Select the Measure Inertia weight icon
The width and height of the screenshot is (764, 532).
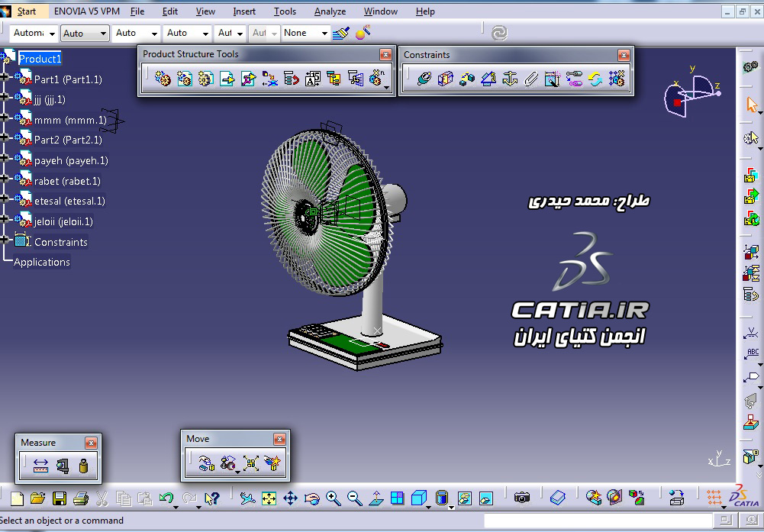83,466
